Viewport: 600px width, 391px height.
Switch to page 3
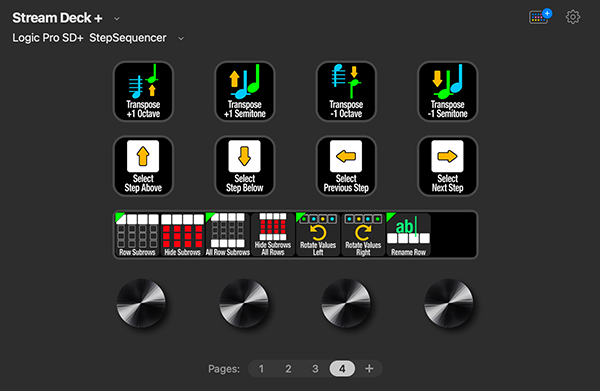(315, 369)
